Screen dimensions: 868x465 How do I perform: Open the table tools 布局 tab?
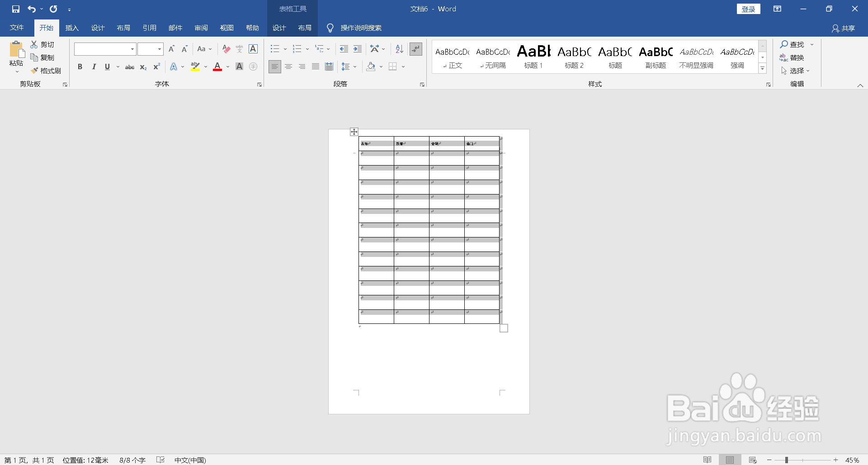(x=305, y=28)
